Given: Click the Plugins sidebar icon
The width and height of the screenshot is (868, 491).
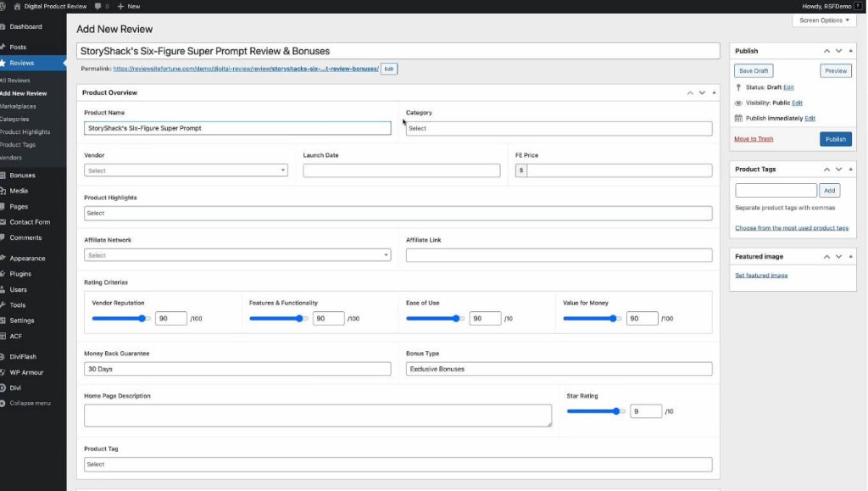Looking at the screenshot, I should 3,273.
